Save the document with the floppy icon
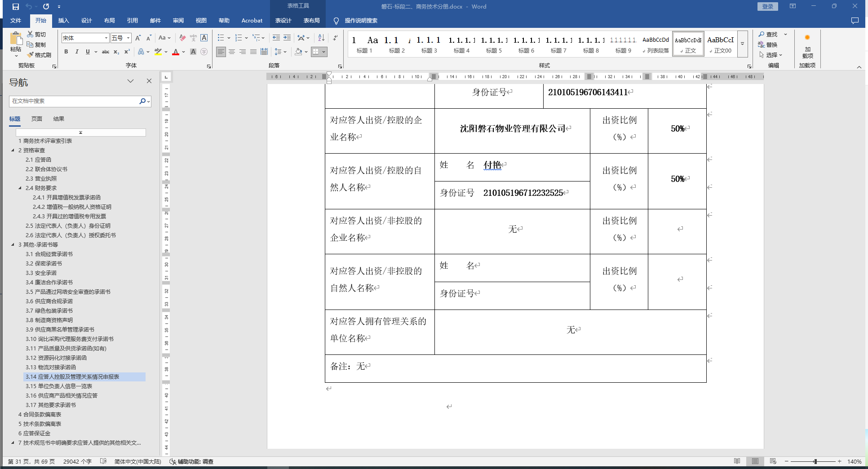This screenshot has height=469, width=868. [16, 7]
